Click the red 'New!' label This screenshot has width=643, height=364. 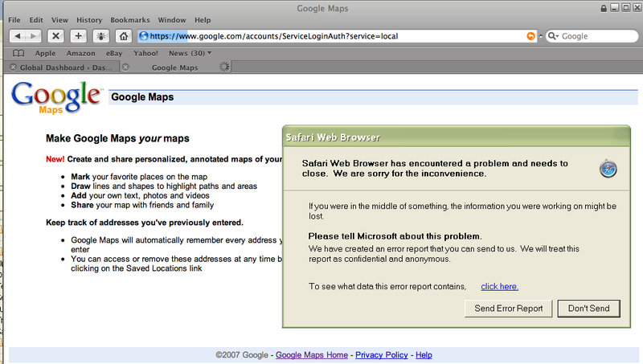coord(55,159)
